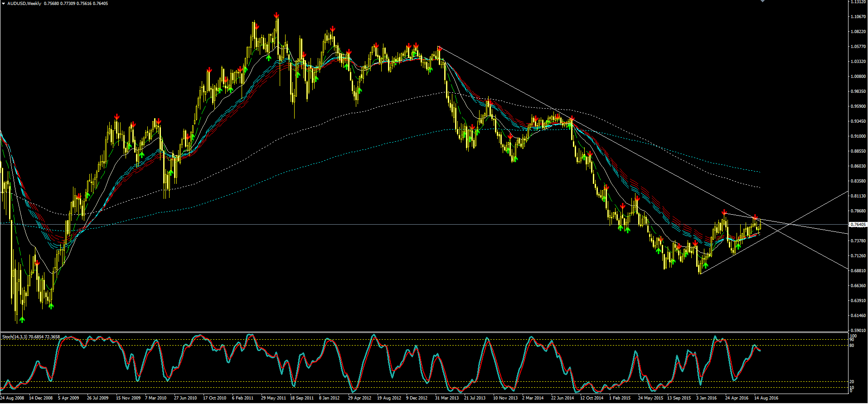This screenshot has width=868, height=404.
Task: Click the 0.78680 price axis label
Action: click(x=858, y=211)
